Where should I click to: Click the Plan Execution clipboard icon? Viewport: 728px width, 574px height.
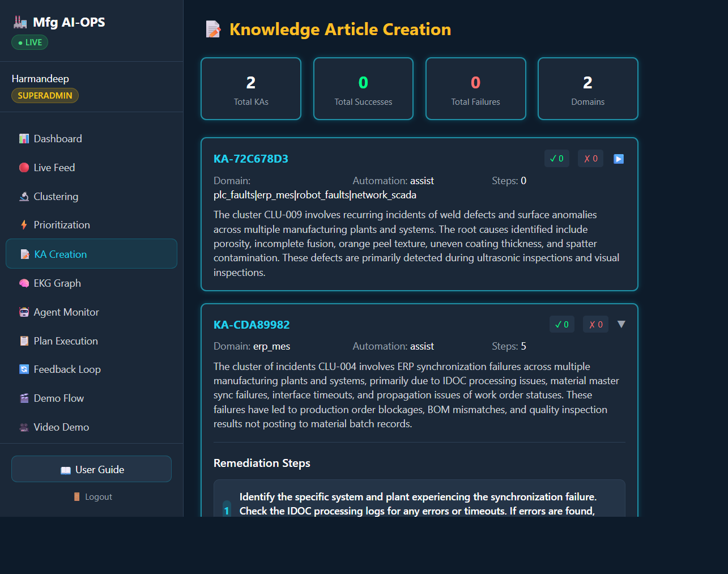(24, 341)
